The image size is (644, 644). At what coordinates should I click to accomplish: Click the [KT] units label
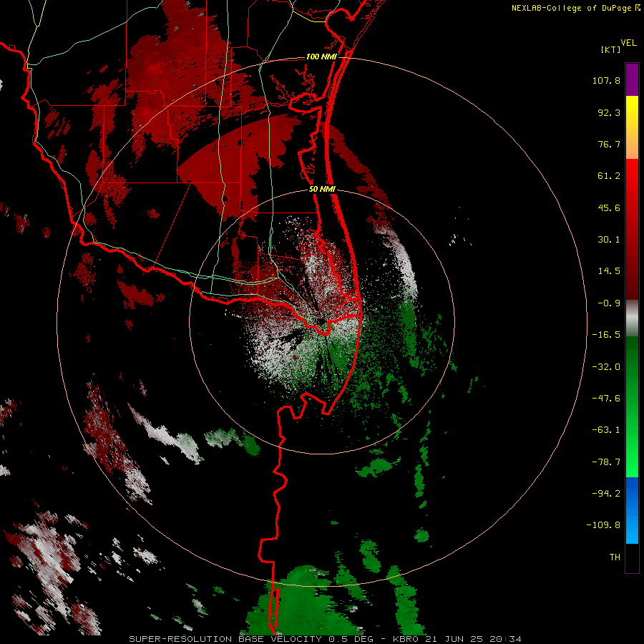pyautogui.click(x=611, y=49)
